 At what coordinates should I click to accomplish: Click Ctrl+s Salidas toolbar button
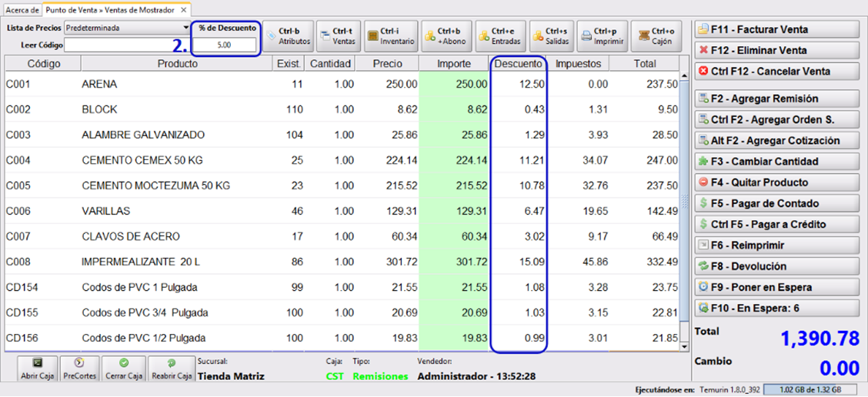point(552,36)
